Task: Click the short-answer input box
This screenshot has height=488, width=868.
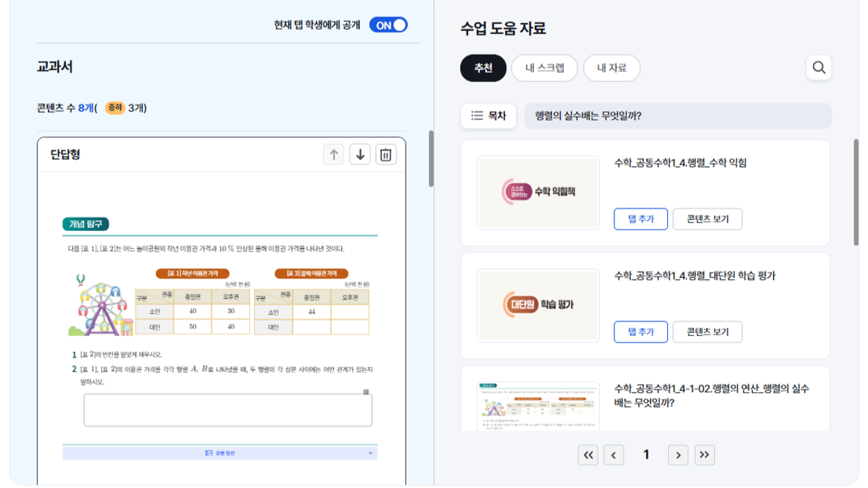Action: (228, 410)
